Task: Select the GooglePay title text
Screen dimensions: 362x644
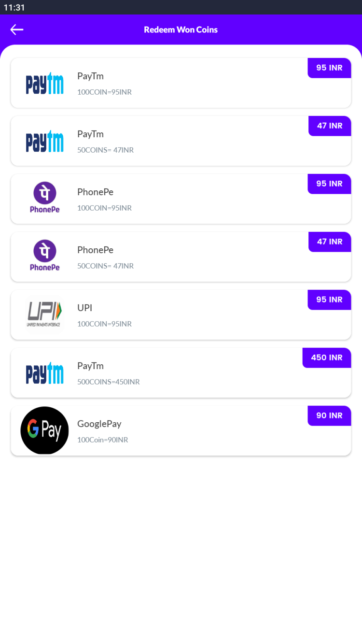Action: (99, 424)
